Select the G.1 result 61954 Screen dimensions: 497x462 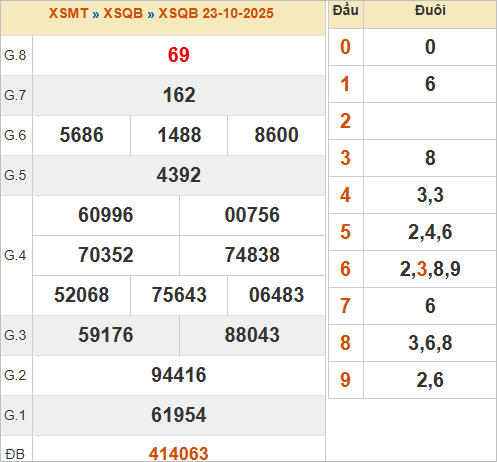click(x=179, y=415)
